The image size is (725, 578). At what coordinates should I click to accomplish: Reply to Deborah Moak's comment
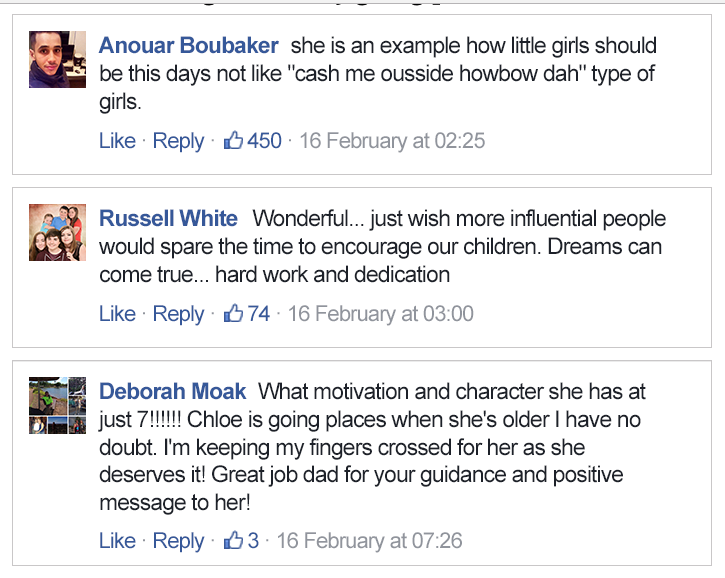click(178, 541)
